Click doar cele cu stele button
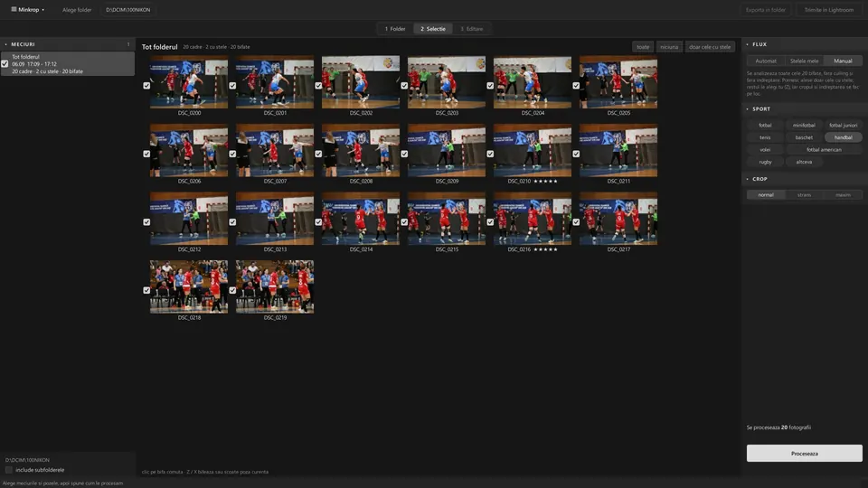The height and width of the screenshot is (488, 868). click(710, 47)
